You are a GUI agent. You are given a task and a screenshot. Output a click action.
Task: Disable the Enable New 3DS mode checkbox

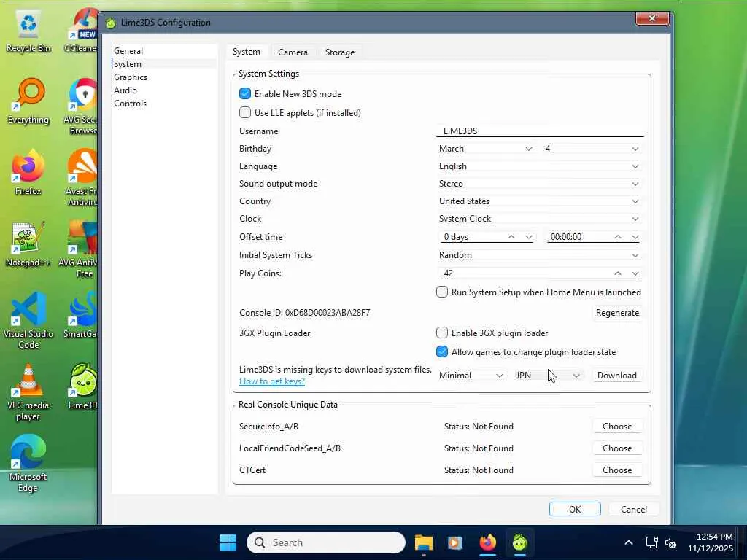click(x=245, y=94)
